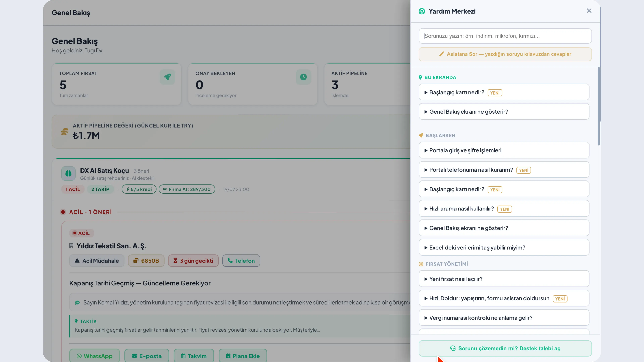This screenshot has width=644, height=362.
Task: Expand Genel Bakış ekranı ne gösterir? under BU EKRANDA
Action: (x=504, y=111)
